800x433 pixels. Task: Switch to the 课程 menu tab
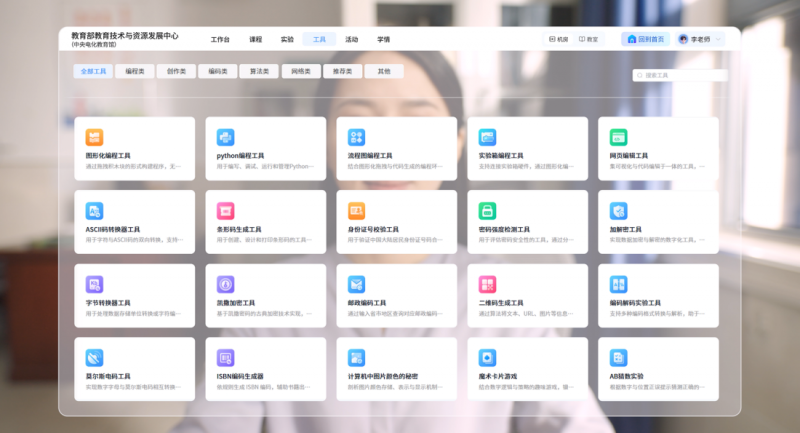tap(255, 39)
